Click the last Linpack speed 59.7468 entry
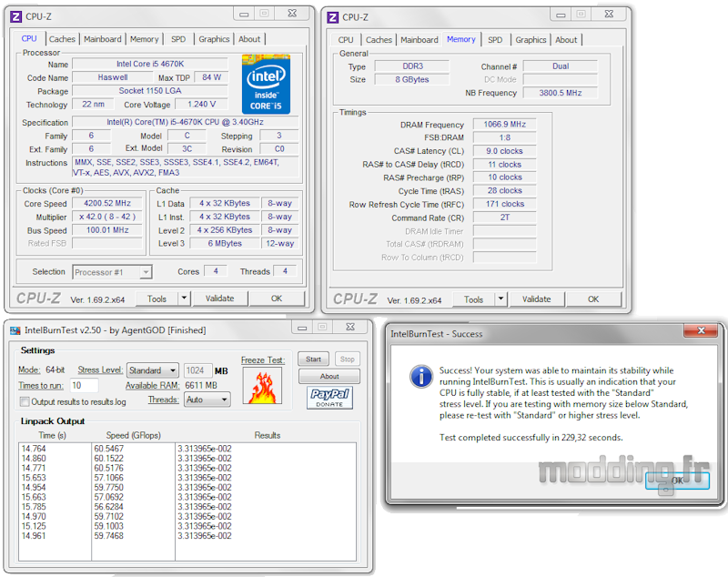The height and width of the screenshot is (577, 728). click(108, 536)
